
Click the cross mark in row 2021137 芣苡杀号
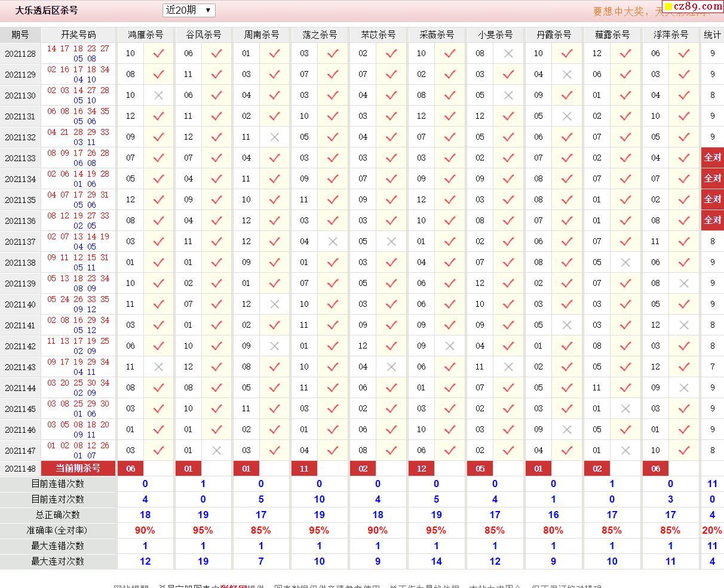click(391, 241)
